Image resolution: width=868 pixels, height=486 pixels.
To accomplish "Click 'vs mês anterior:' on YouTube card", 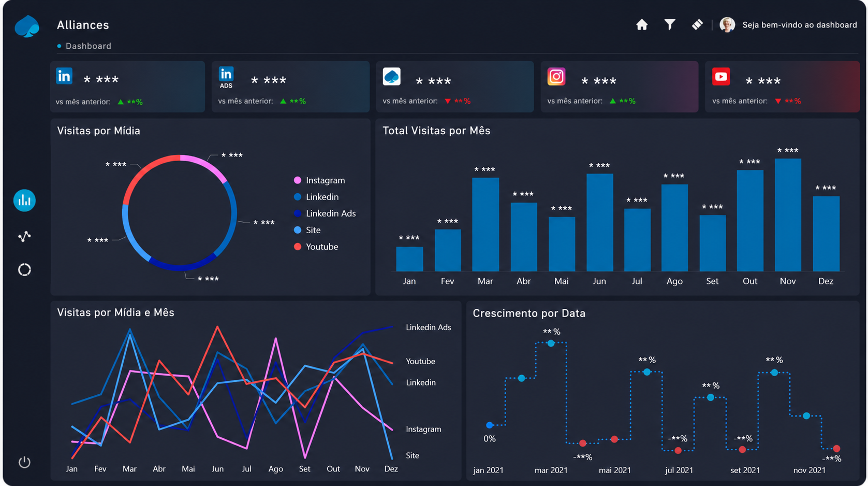I will [740, 101].
